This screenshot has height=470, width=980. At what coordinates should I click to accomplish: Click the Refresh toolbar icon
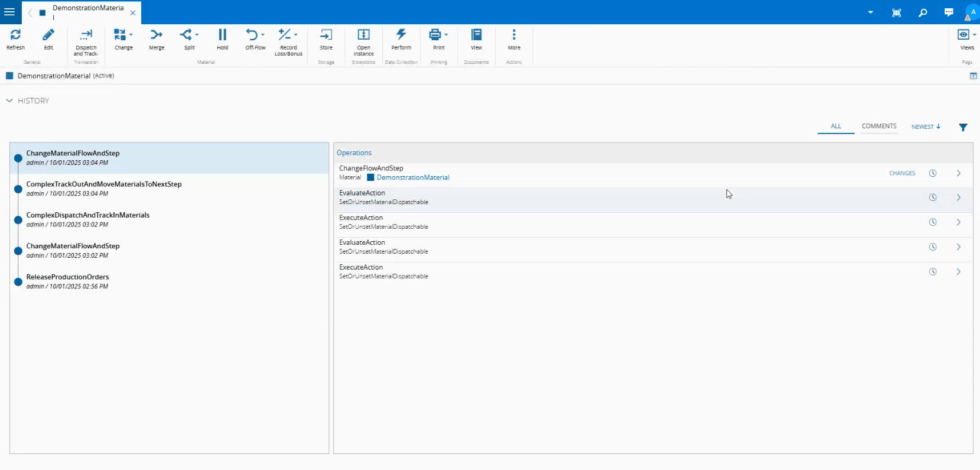pyautogui.click(x=15, y=35)
